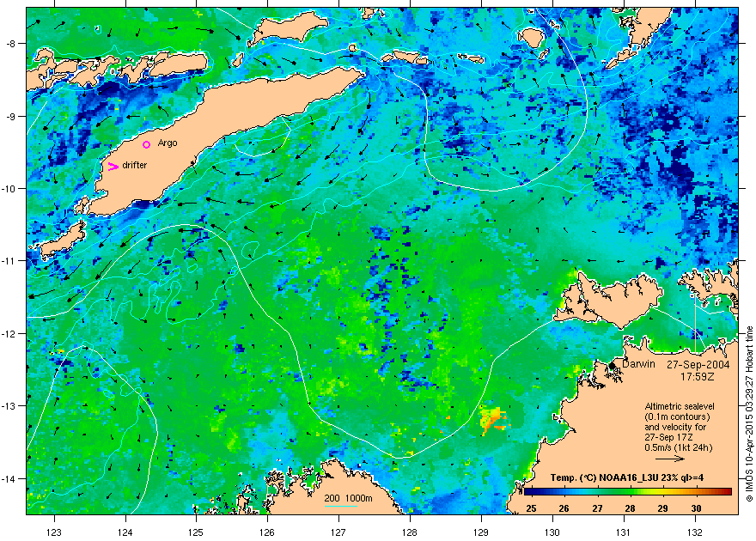This screenshot has height=541, width=756.
Task: Click the '(0.1m contours)' legend line
Action: point(677,416)
